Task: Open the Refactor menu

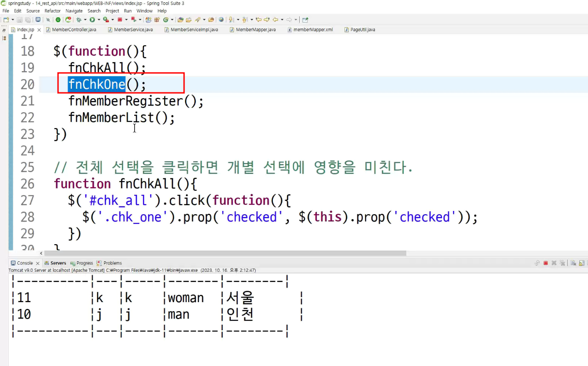Action: click(x=53, y=11)
